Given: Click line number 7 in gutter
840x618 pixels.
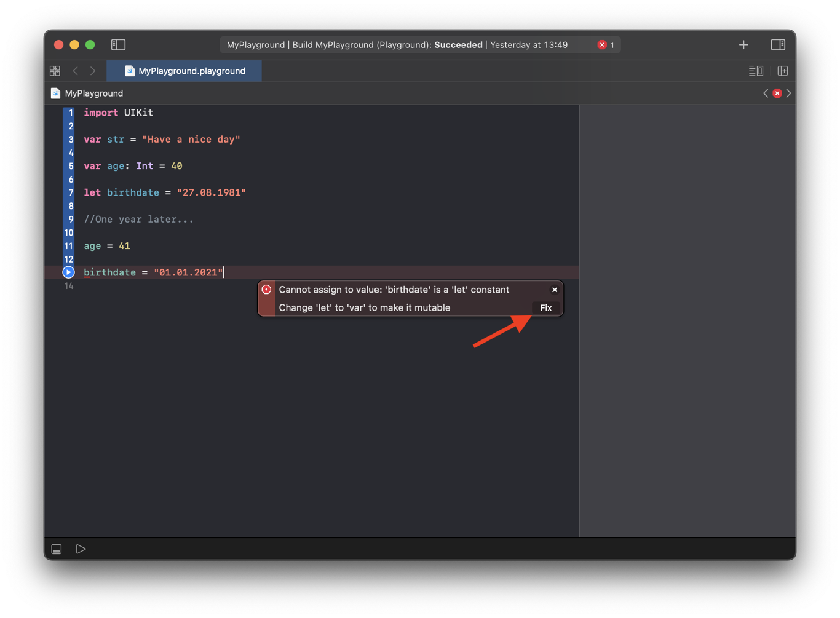Looking at the screenshot, I should click(71, 192).
